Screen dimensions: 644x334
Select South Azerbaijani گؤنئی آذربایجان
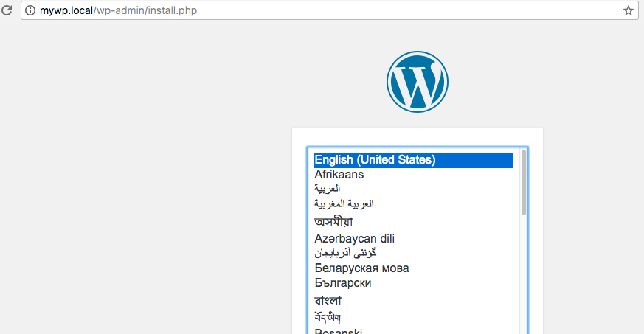click(x=414, y=253)
